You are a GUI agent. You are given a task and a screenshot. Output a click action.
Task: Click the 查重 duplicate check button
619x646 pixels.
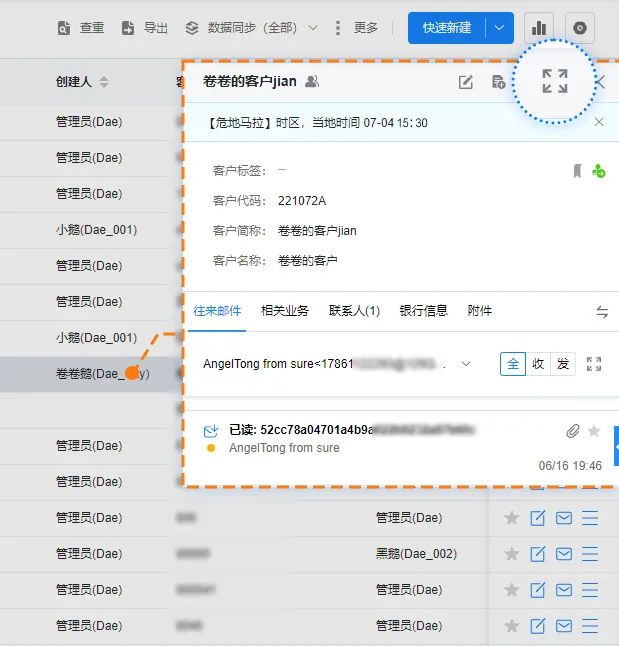coord(81,28)
